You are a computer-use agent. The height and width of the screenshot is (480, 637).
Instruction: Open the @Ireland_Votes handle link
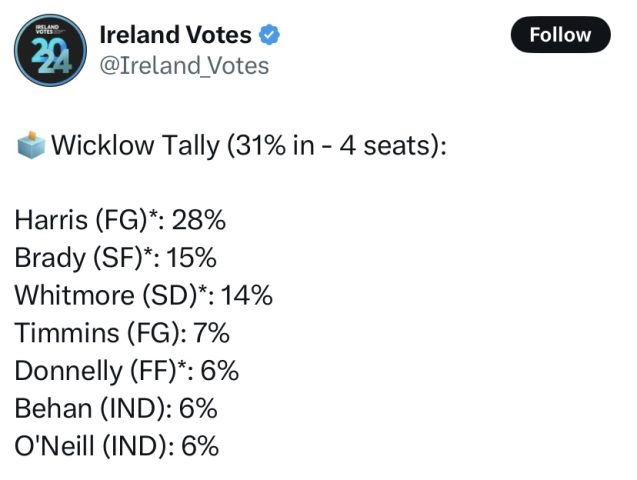(x=184, y=66)
